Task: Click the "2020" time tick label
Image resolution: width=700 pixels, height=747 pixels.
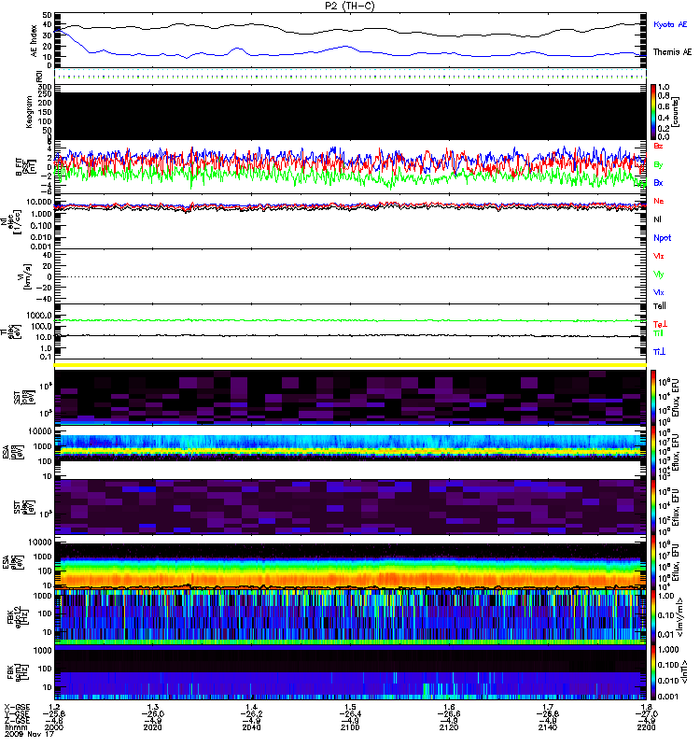Action: [152, 727]
